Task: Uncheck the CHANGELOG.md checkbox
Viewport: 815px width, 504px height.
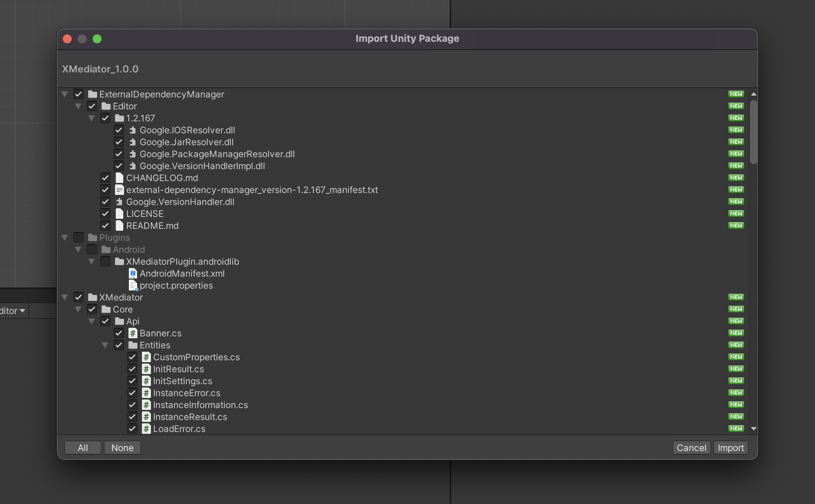Action: pos(105,178)
